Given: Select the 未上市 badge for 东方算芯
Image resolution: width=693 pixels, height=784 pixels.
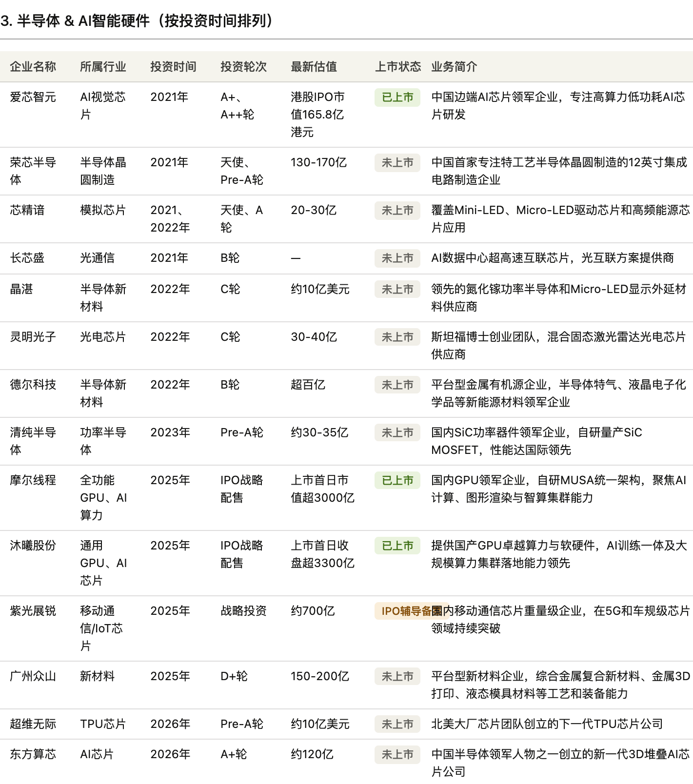Looking at the screenshot, I should 397,755.
